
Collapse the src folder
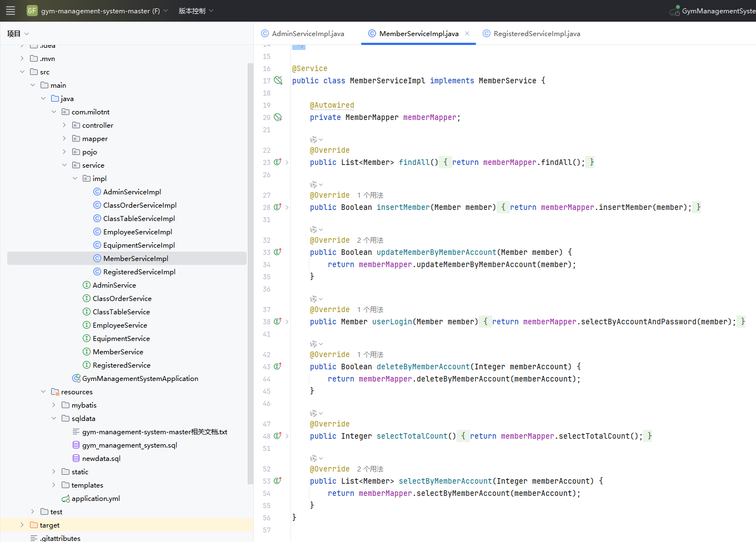pos(22,72)
